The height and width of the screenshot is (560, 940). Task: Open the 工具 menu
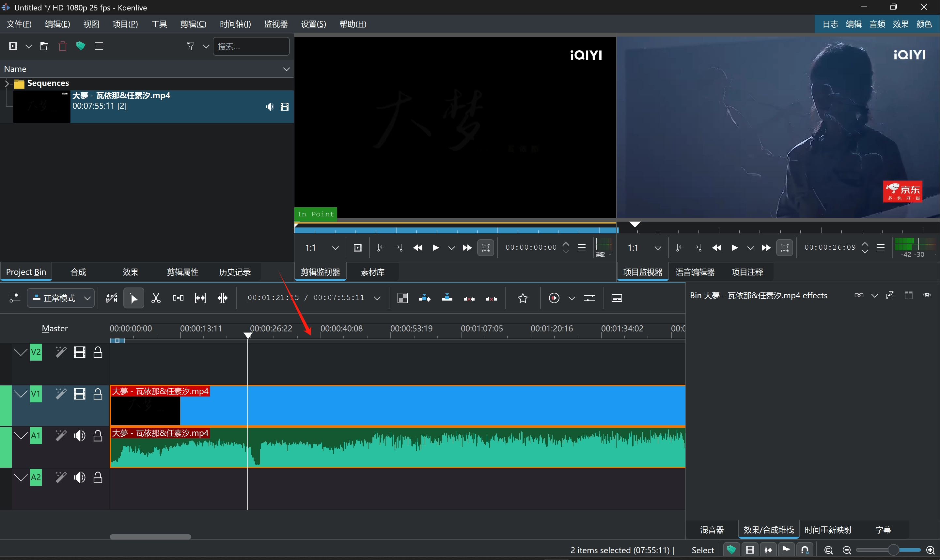point(159,24)
